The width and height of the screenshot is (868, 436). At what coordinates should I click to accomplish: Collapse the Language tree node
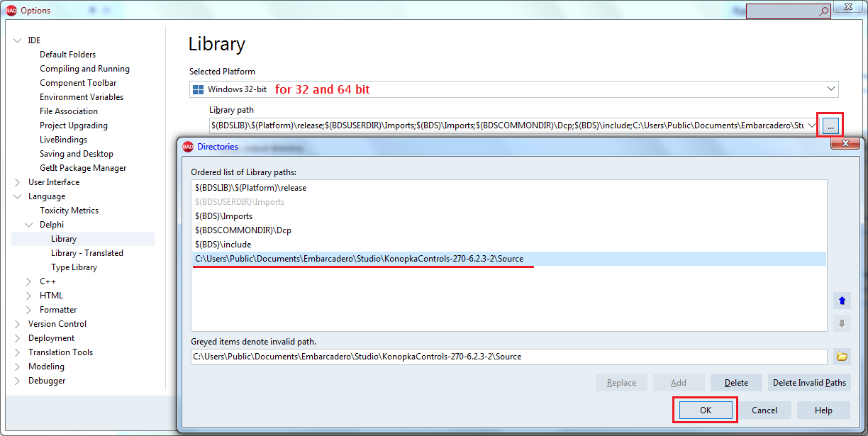[x=18, y=196]
